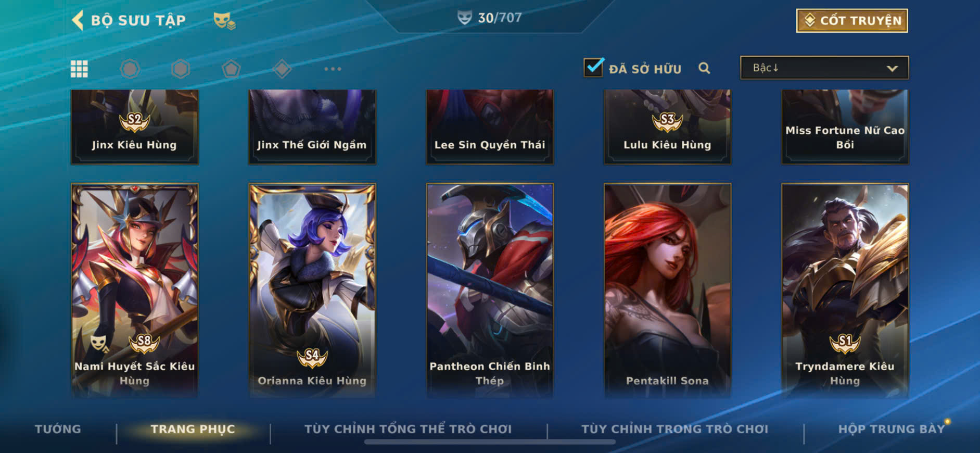Select the Orianna Kiêu Hùng skin card

tap(312, 290)
